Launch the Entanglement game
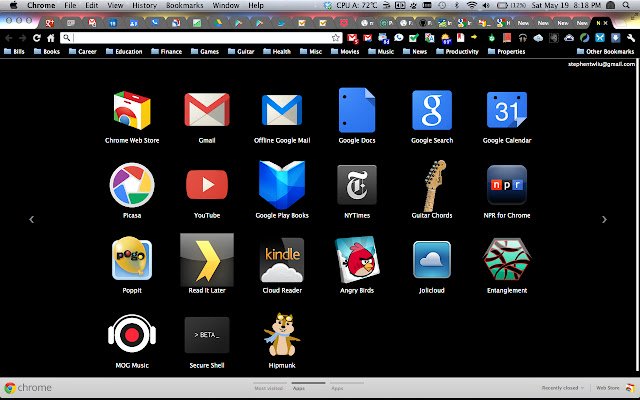The height and width of the screenshot is (400, 640). click(507, 260)
